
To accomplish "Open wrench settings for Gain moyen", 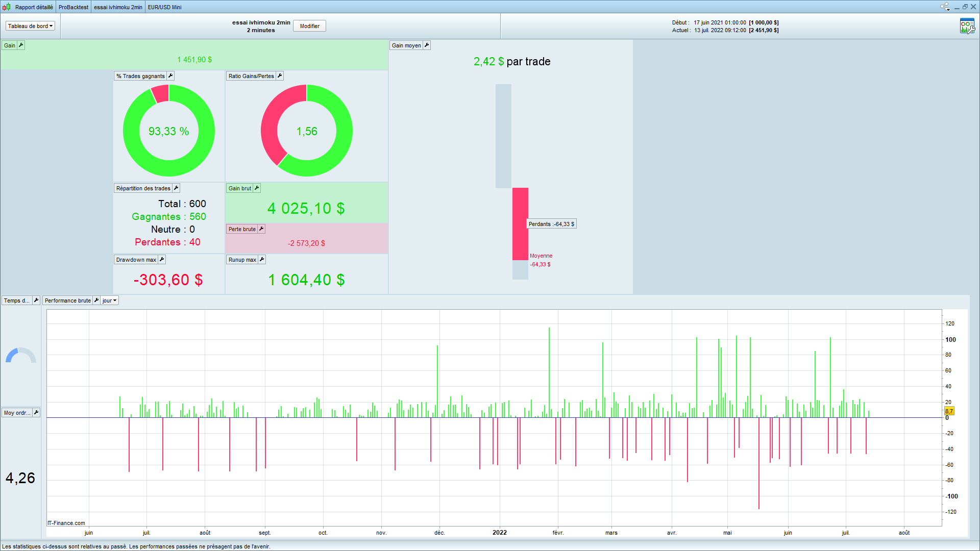I will click(x=427, y=45).
